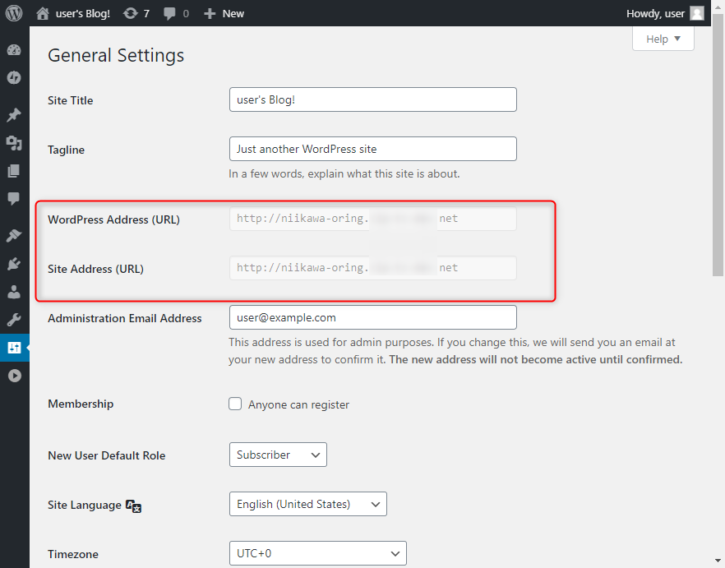Click the Tagline input field
This screenshot has width=725, height=568.
point(373,148)
